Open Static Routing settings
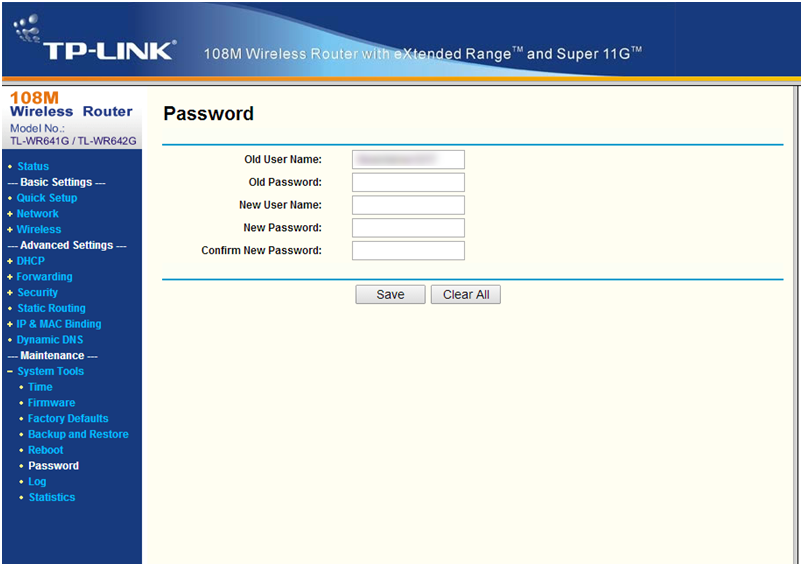 coord(52,309)
